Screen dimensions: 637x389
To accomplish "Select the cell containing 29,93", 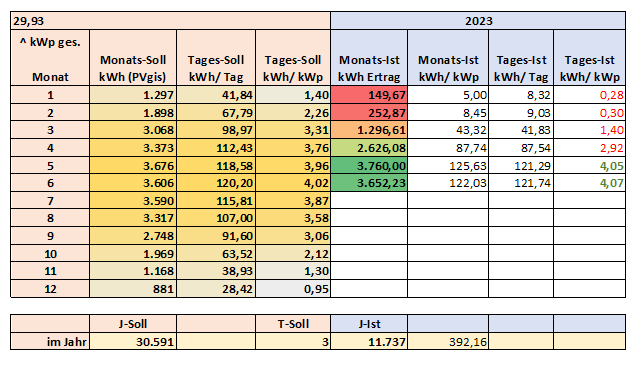I will click(x=170, y=21).
